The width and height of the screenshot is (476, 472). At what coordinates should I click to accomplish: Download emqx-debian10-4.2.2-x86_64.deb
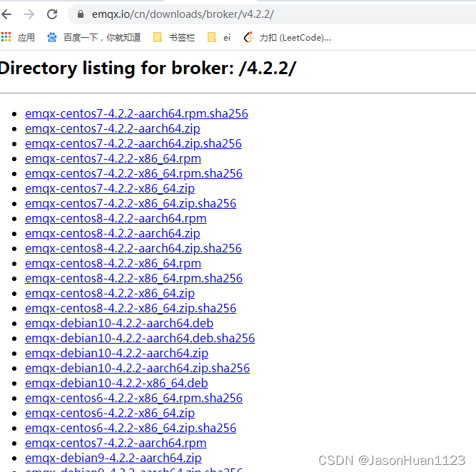point(116,383)
